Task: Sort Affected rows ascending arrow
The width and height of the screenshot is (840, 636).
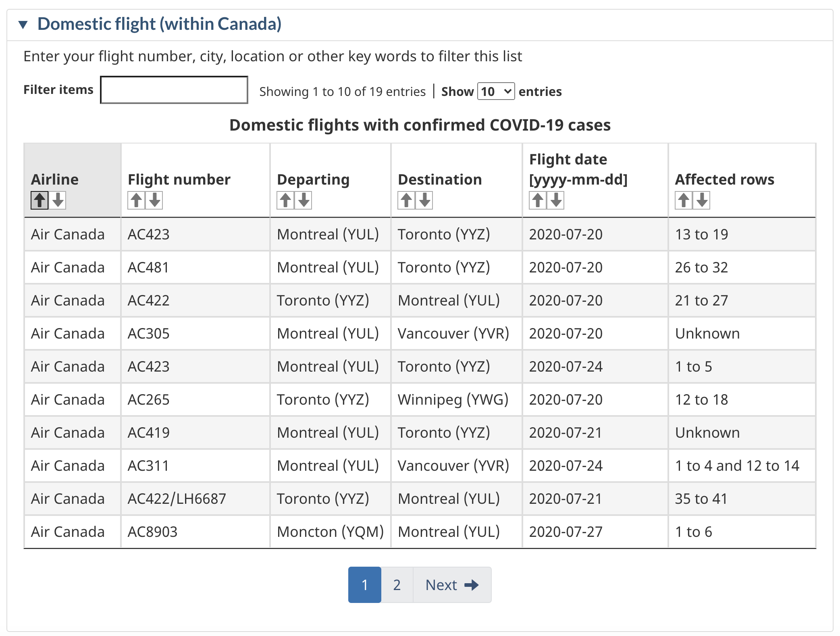Action: click(x=684, y=200)
